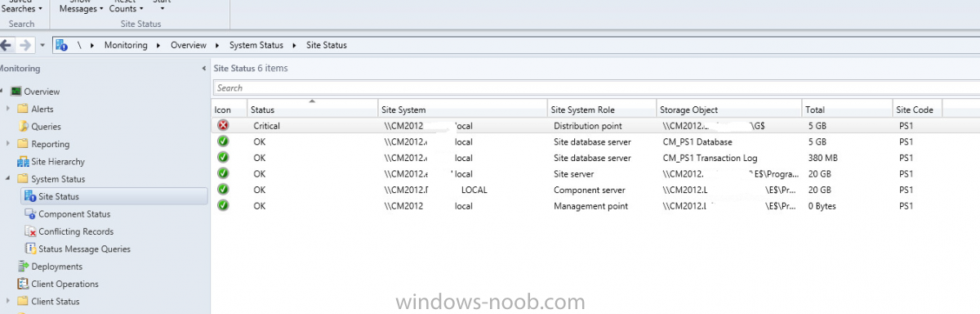This screenshot has height=314, width=980.
Task: Open the Conflicting Records node
Action: click(76, 231)
